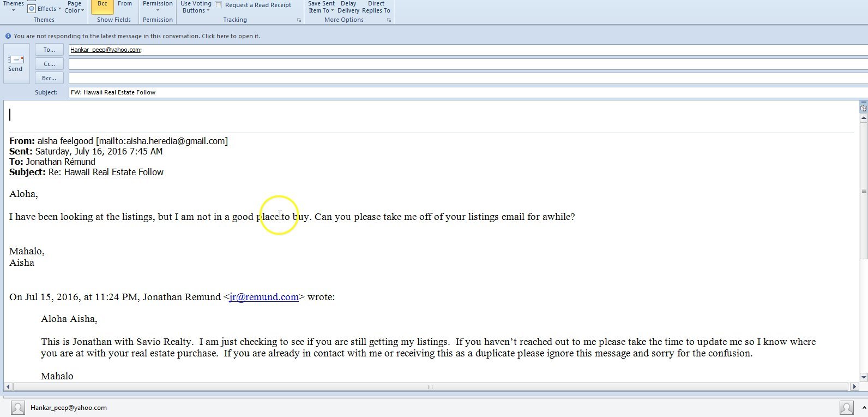Click into the Cc recipients field
Image resolution: width=868 pixels, height=417 pixels.
tap(468, 64)
